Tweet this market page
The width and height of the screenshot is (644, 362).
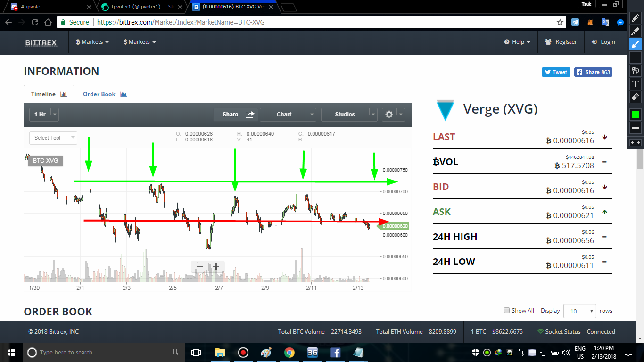pyautogui.click(x=556, y=72)
